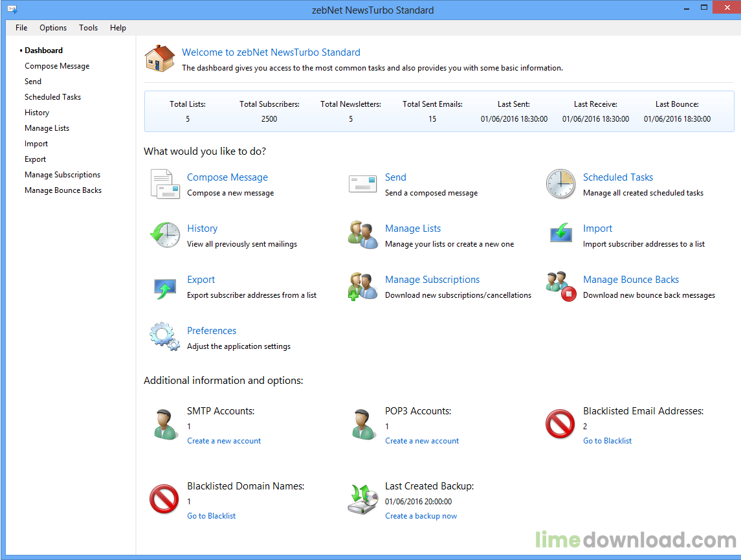Screen dimensions: 741x560
Task: Select Manage Bounce Backs in the sidebar
Action: (x=63, y=190)
